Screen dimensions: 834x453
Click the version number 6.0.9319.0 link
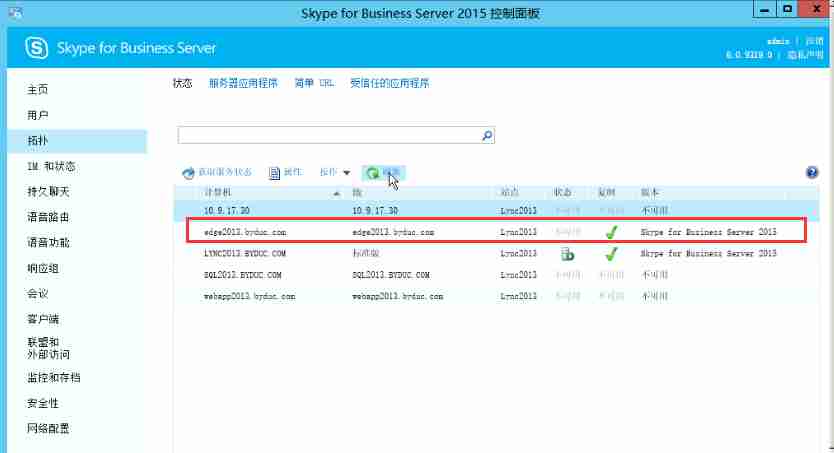click(749, 54)
